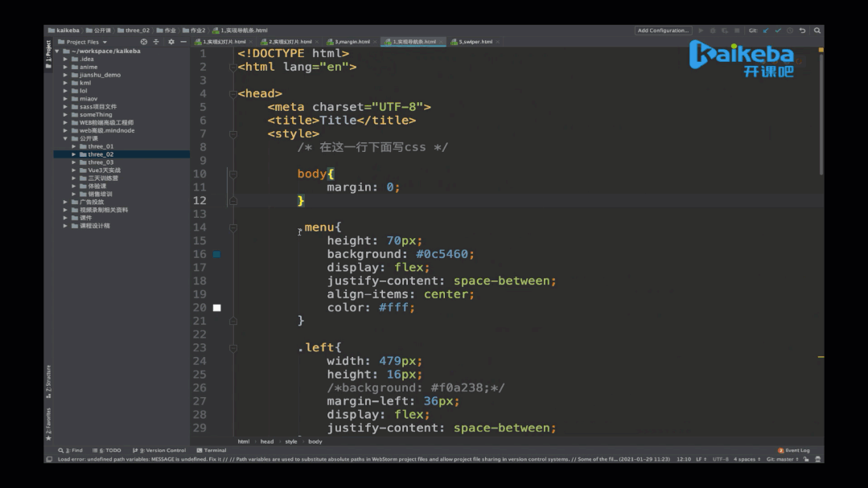This screenshot has width=868, height=488.
Task: Open the Event Log
Action: point(794,450)
